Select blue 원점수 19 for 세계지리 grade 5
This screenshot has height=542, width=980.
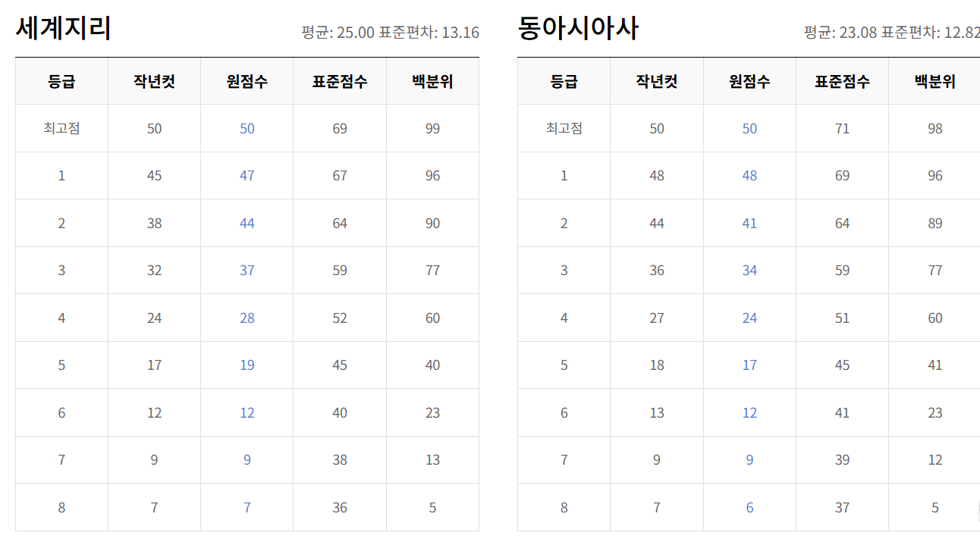[246, 365]
